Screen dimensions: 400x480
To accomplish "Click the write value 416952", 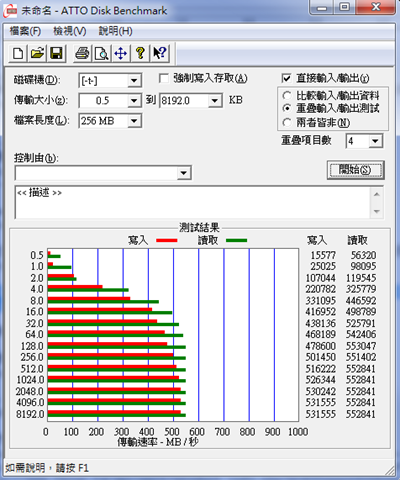I will [x=321, y=312].
